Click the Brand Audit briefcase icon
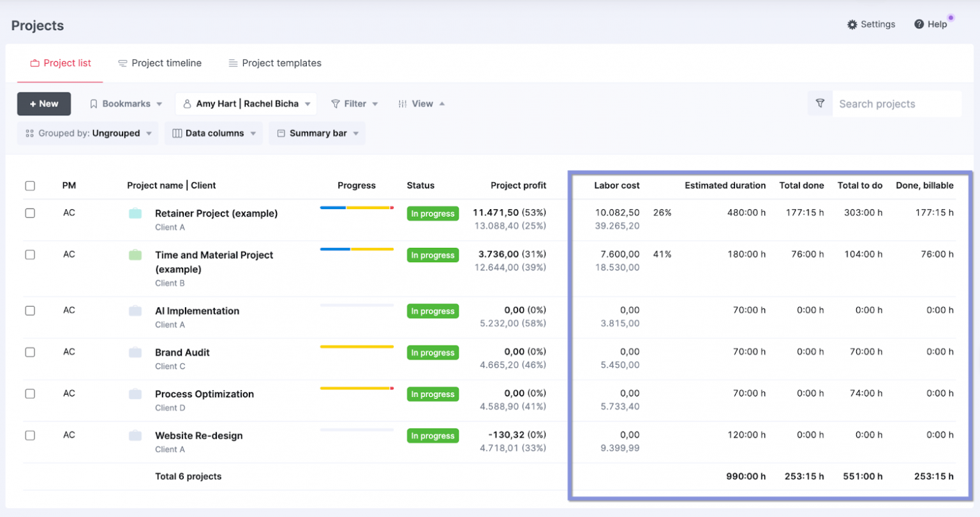This screenshot has width=980, height=517. click(x=135, y=353)
